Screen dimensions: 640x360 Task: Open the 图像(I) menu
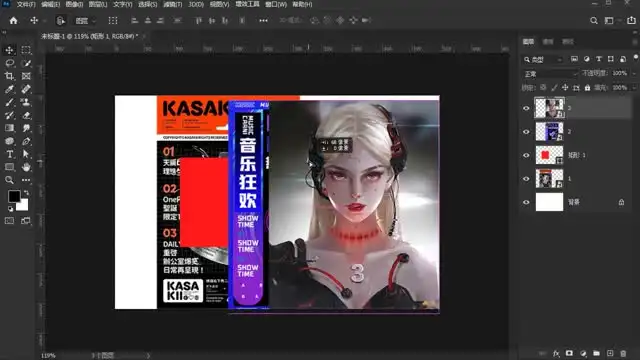point(74,4)
